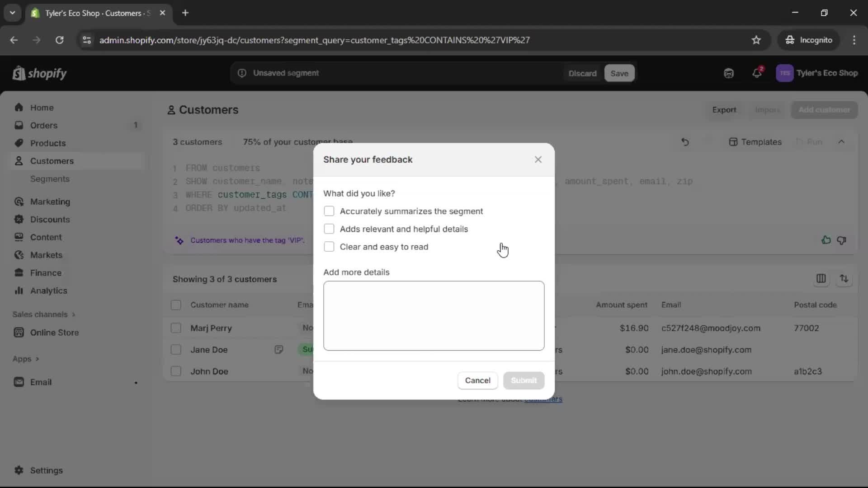Submit the feedback form
This screenshot has width=868, height=488.
coord(524,380)
